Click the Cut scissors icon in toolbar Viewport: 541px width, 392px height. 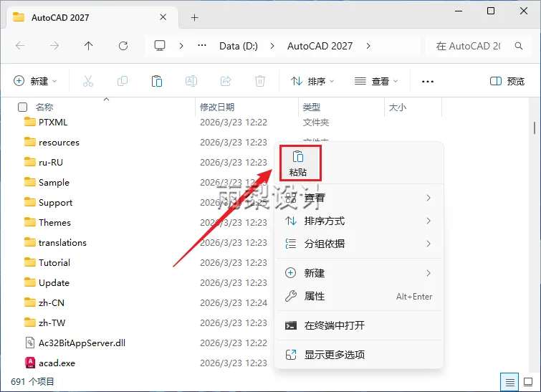88,81
